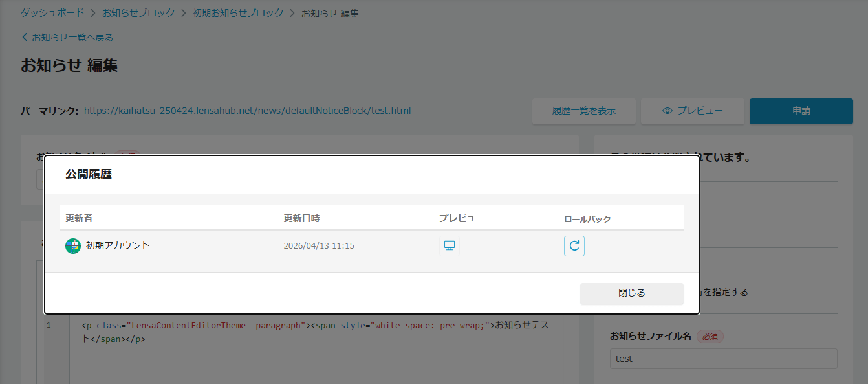Open the permalink test.html URL
Image resolution: width=868 pixels, height=384 pixels.
coord(247,111)
